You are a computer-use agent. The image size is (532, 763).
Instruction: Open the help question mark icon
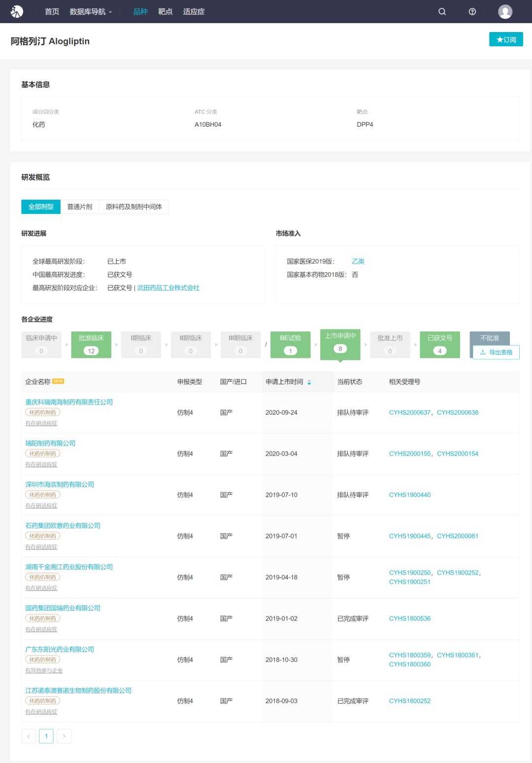[472, 11]
